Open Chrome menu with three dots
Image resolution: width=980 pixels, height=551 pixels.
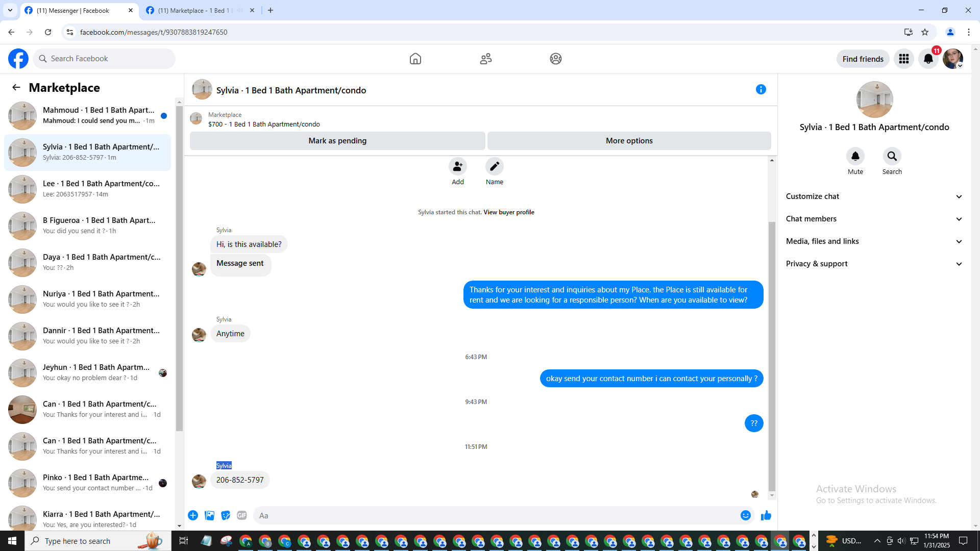[969, 32]
